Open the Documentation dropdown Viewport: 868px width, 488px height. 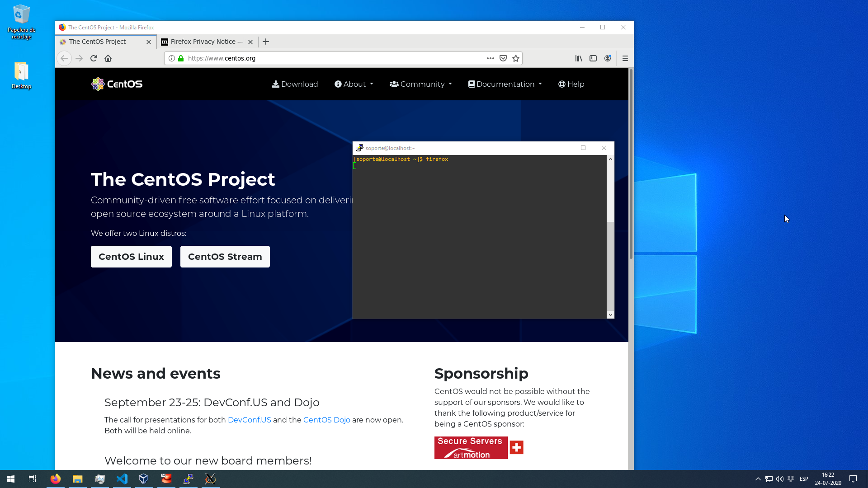505,84
